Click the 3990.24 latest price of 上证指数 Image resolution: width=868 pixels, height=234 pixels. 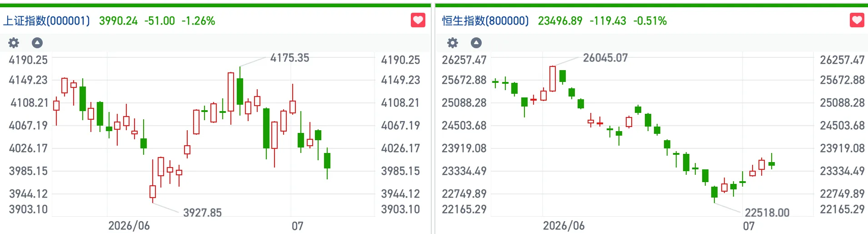click(118, 21)
